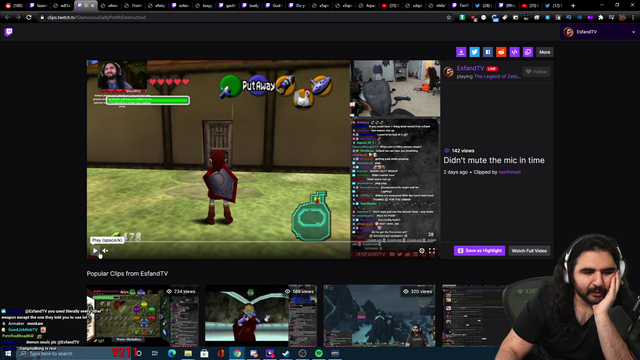Open the Chrome profile avatar
Viewport: 640px width, 360px height.
[622, 18]
